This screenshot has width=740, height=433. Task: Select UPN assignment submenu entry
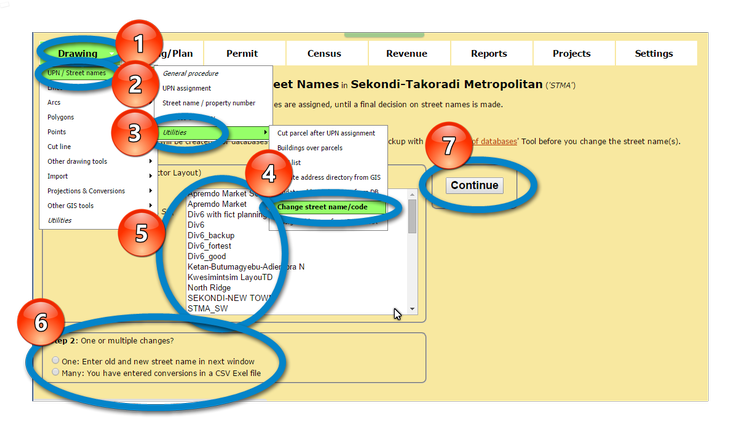[x=186, y=88]
